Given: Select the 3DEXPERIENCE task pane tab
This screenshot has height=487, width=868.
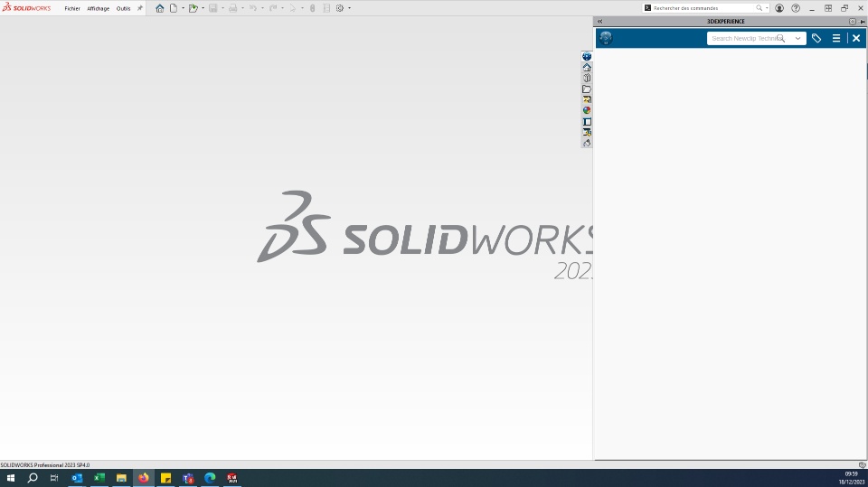Looking at the screenshot, I should [587, 56].
